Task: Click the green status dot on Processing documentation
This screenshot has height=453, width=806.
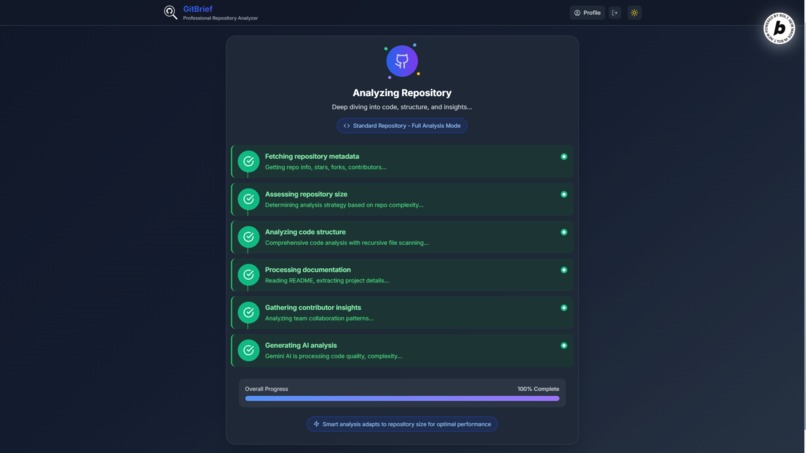Action: tap(564, 270)
